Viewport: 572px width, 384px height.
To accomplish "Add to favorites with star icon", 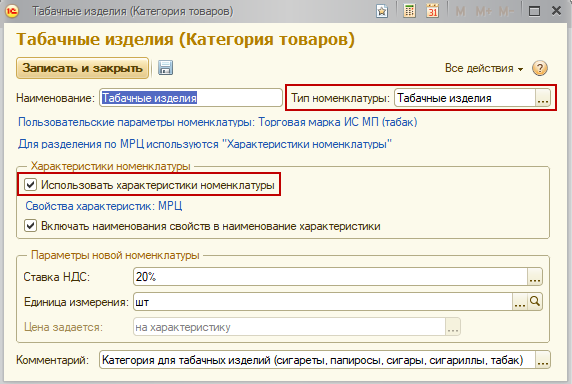I will [382, 11].
